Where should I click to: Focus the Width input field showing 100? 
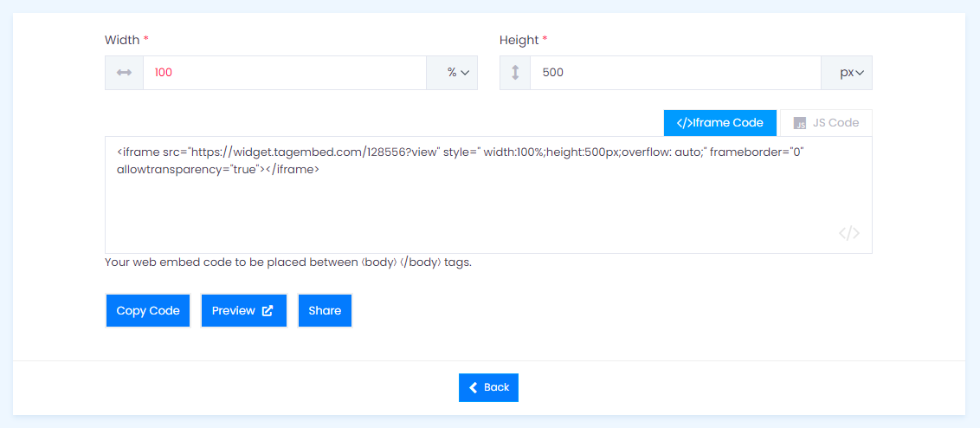[285, 73]
